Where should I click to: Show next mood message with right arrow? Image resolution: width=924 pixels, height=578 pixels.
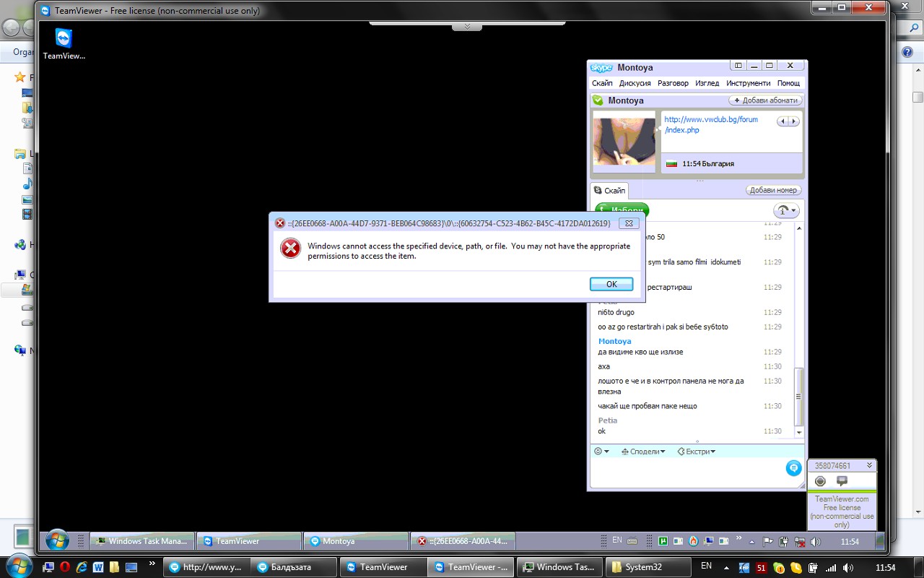[794, 121]
